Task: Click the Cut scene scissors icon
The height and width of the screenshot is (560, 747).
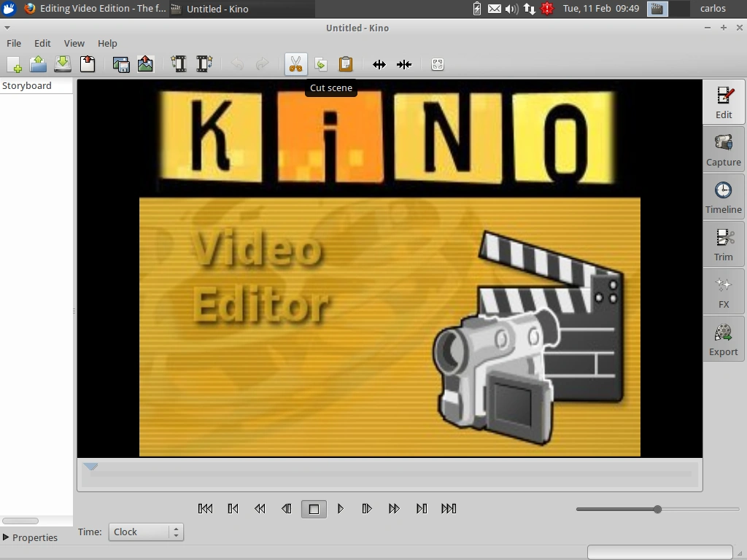Action: 295,64
